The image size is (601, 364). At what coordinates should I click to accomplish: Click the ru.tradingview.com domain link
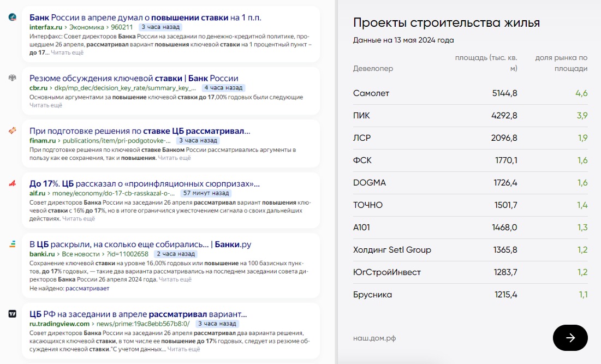point(59,324)
